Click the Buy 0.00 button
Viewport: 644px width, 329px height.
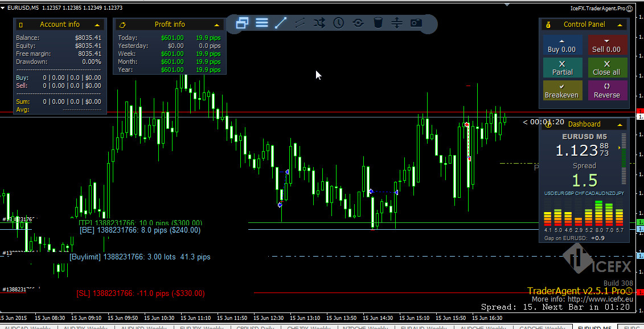[562, 45]
